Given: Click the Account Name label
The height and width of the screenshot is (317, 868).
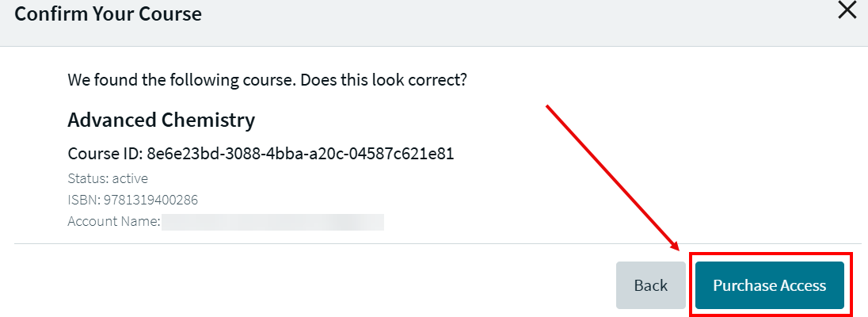Looking at the screenshot, I should (113, 221).
